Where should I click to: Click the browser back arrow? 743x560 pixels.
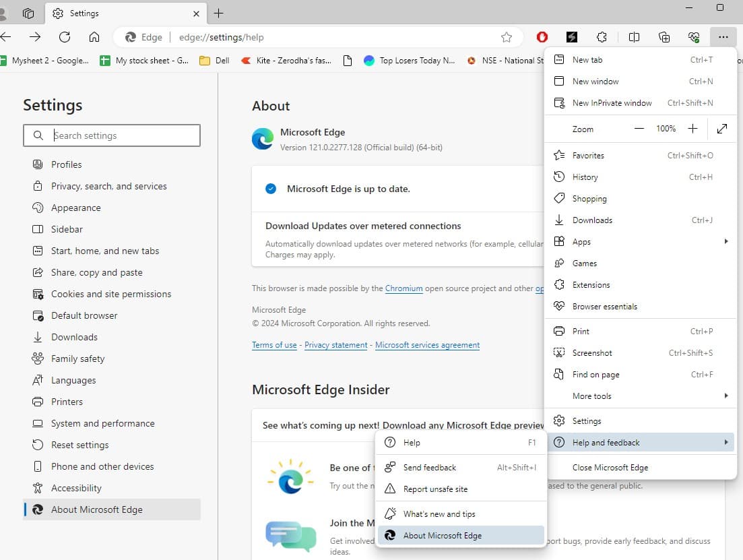[x=5, y=37]
